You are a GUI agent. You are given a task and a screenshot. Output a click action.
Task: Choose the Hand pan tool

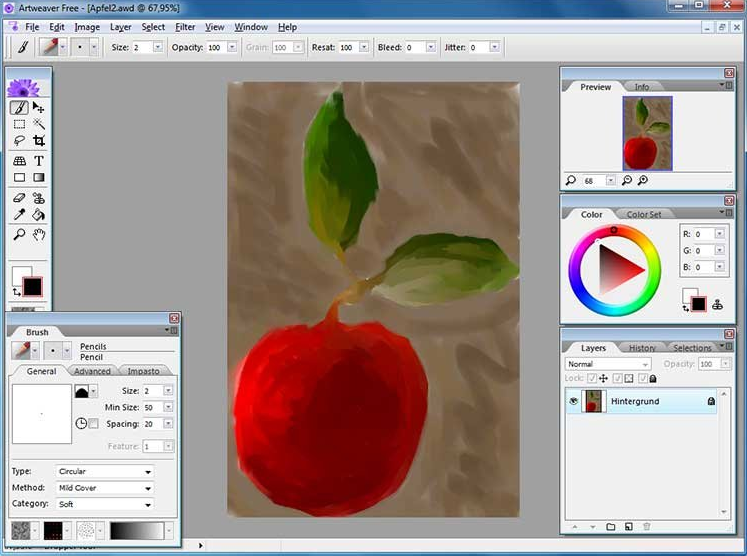click(39, 235)
